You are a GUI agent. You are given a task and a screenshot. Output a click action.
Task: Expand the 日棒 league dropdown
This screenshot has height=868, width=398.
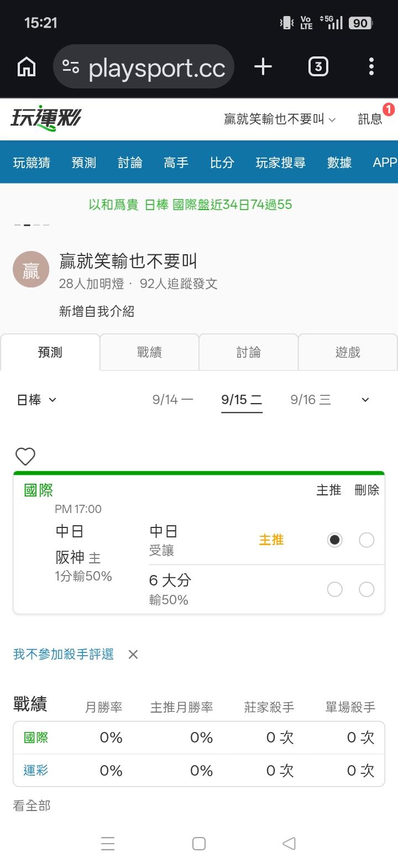point(36,400)
